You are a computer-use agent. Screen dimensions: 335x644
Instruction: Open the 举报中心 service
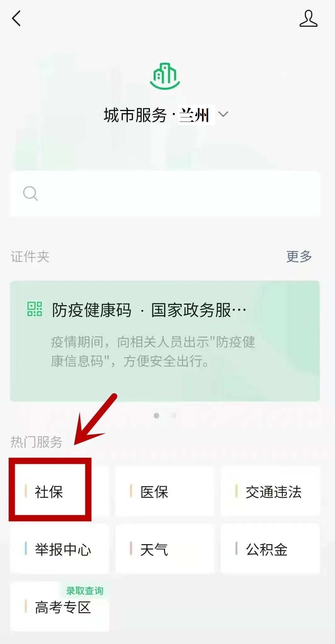(60, 549)
